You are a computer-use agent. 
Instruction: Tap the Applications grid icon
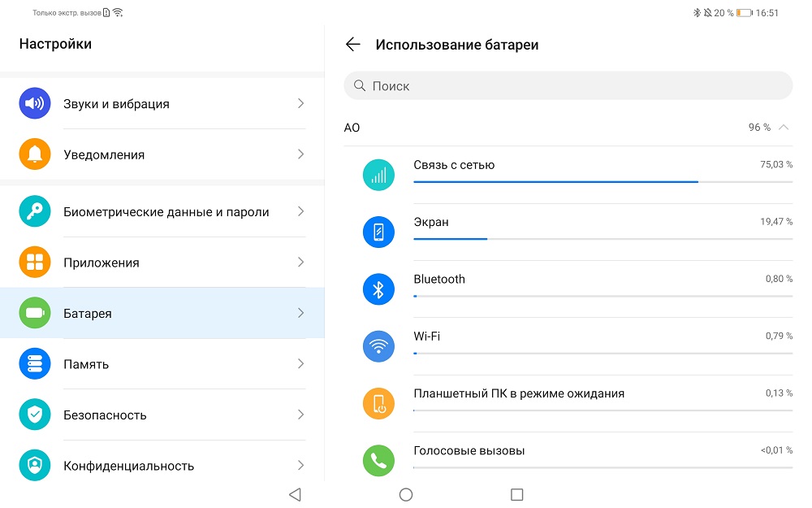(35, 262)
